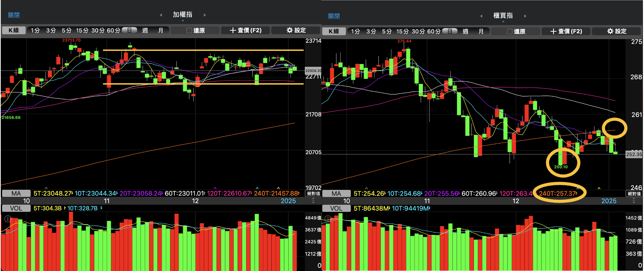Viewport: 644px width, 271px height.
Task: Enable 還原 checkbox in 櫃買指 panel
Action: tap(510, 32)
